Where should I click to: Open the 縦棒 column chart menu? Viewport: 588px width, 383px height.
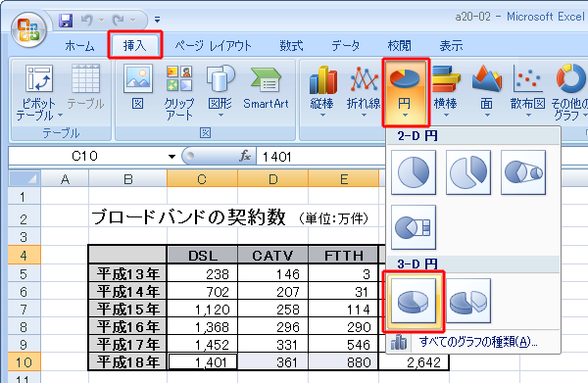coord(322,92)
